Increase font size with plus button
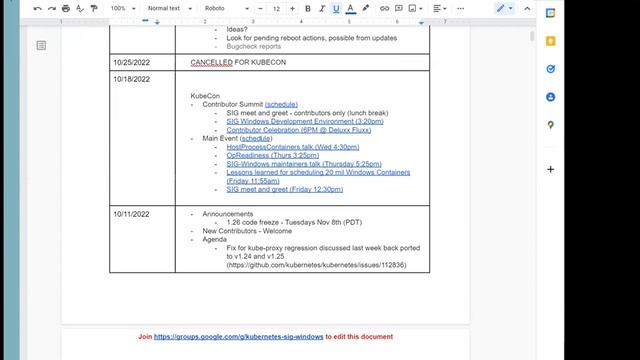 [292, 9]
